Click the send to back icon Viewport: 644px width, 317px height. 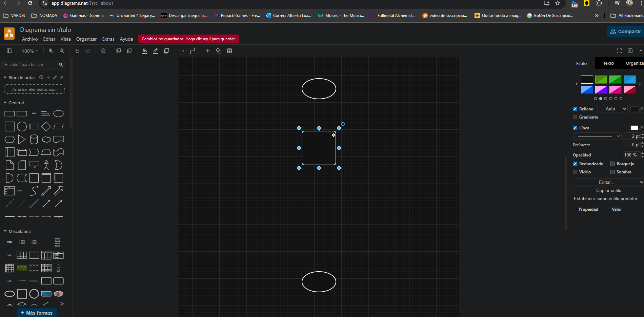click(x=129, y=51)
